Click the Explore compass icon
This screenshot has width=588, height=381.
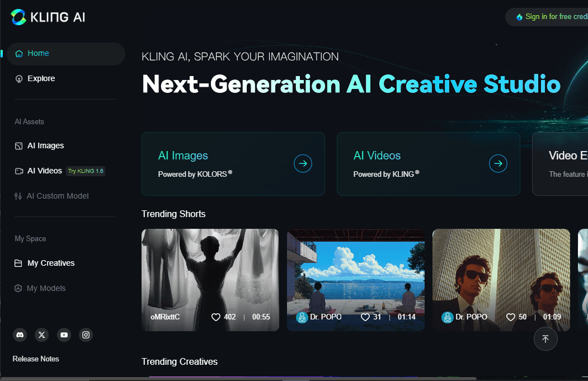(19, 79)
